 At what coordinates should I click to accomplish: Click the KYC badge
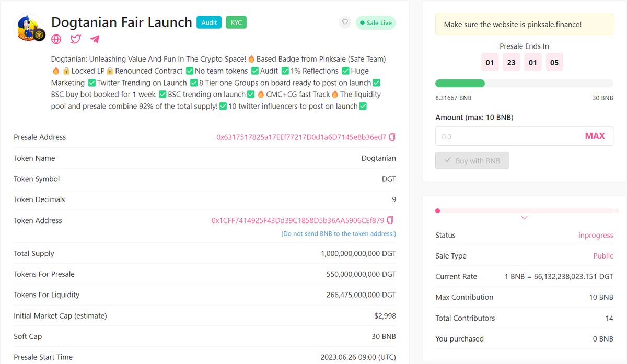236,22
